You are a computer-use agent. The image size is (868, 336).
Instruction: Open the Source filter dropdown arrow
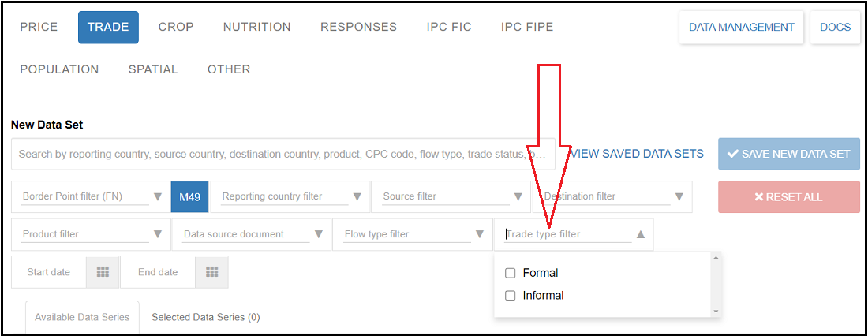pyautogui.click(x=518, y=196)
